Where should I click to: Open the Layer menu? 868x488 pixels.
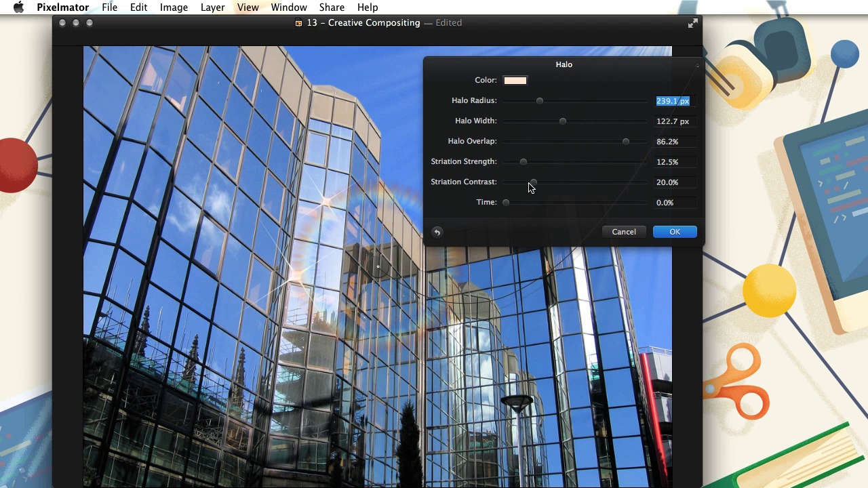212,7
